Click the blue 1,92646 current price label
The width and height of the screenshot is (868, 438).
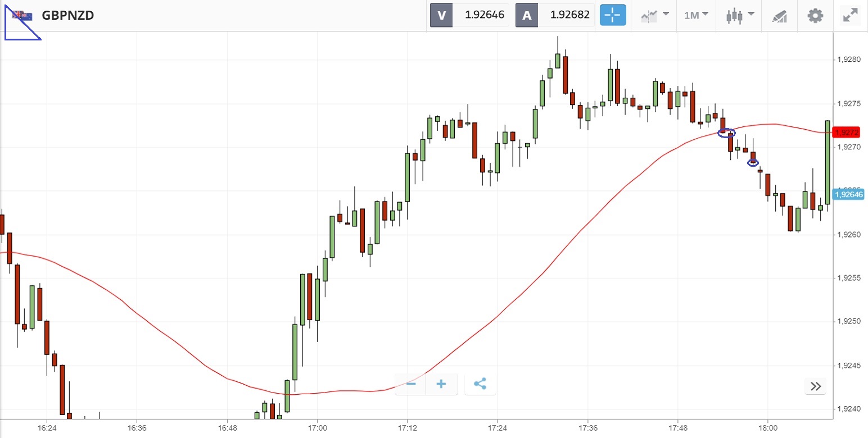848,194
